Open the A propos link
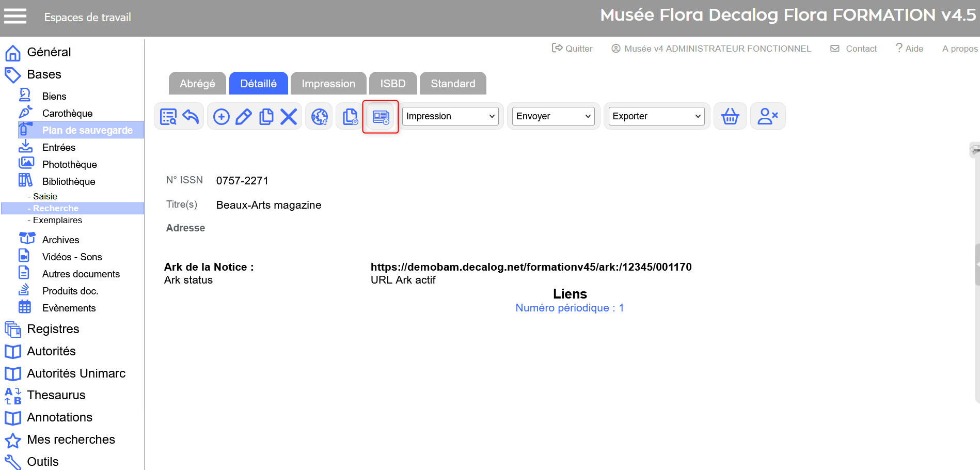 tap(960, 49)
